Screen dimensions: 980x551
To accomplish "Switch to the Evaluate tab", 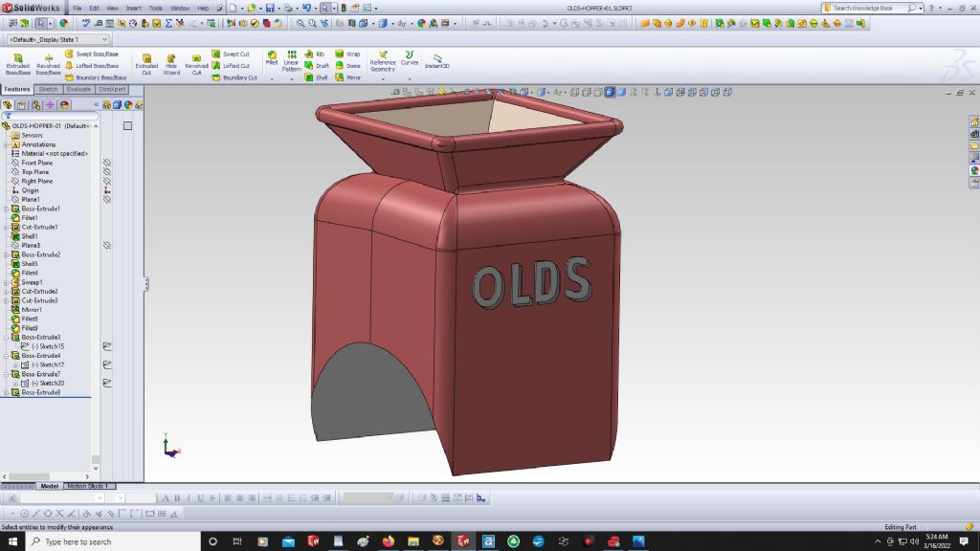I will [78, 89].
